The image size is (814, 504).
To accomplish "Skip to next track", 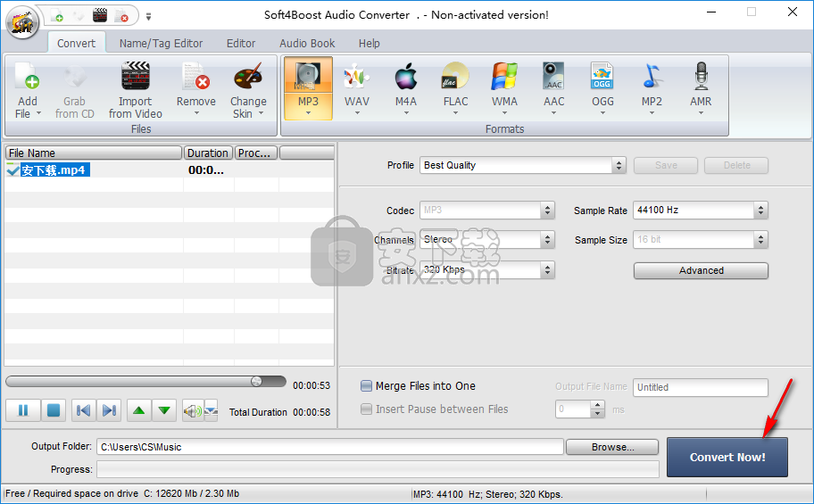I will [109, 410].
